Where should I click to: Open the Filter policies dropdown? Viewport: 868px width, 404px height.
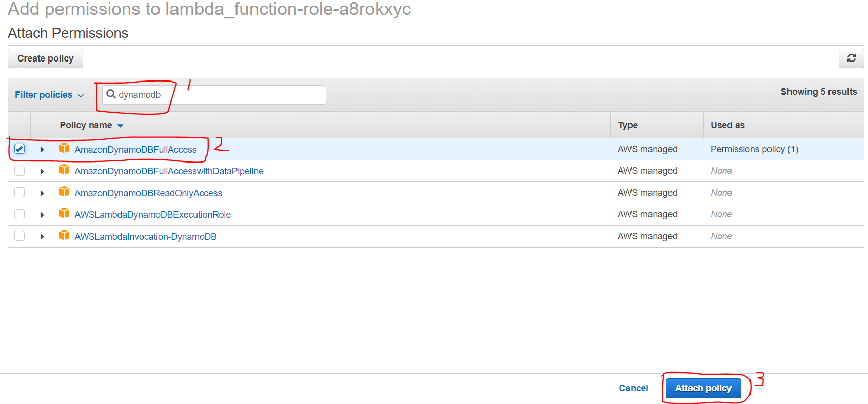(49, 95)
